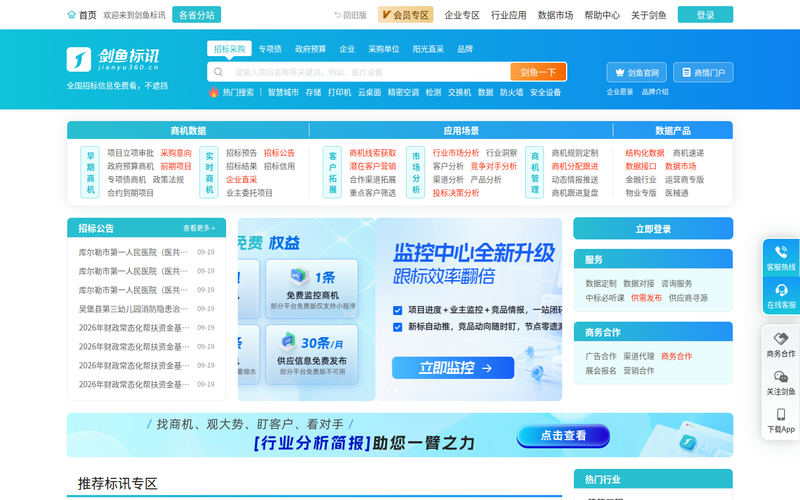
Task: Click the search keyword input field
Action: [367, 72]
